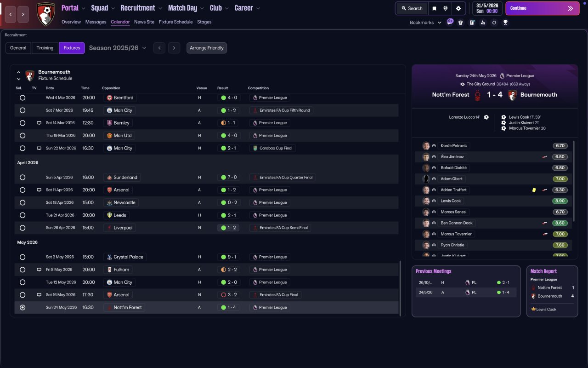Open the Season 2025/26 dropdown
588x368 pixels.
(x=118, y=48)
